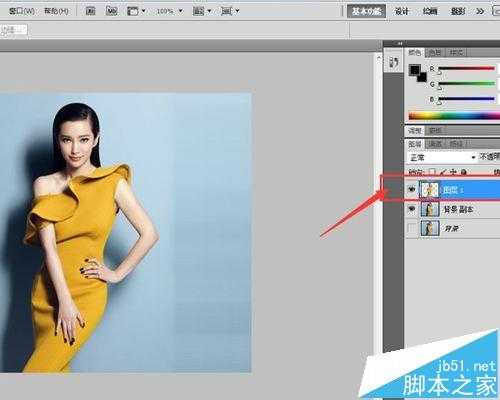500x400 pixels.
Task: Switch to the 图层 layers tab
Action: point(415,144)
